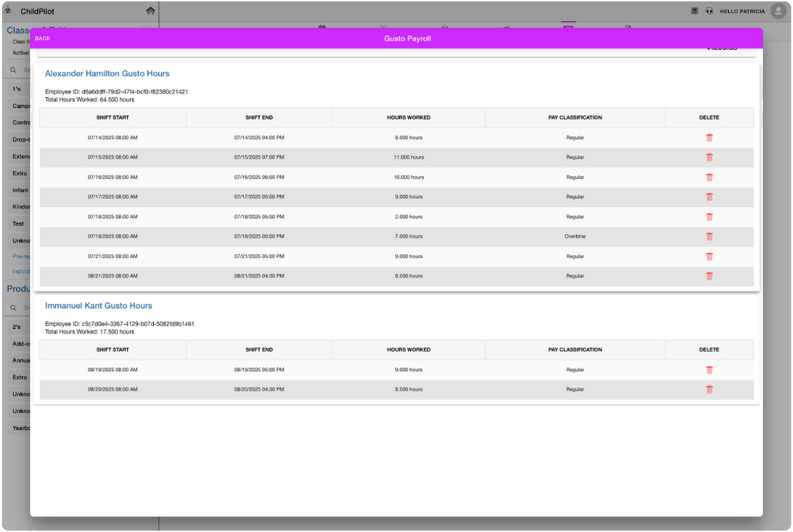Image resolution: width=793 pixels, height=532 pixels.
Task: Select the 08/20/2025 04:30 PM shift end
Action: coord(259,389)
